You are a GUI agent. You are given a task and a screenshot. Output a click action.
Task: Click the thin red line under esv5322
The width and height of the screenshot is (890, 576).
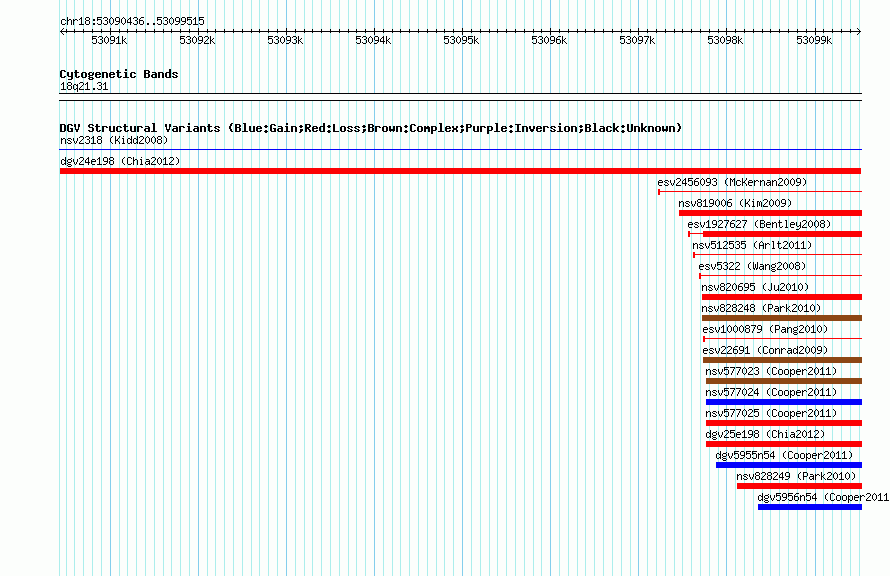[x=780, y=276]
